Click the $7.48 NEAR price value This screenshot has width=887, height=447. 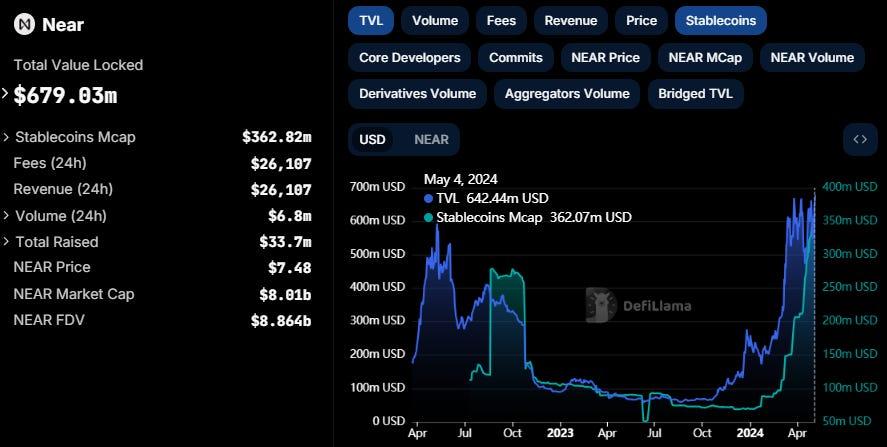290,267
